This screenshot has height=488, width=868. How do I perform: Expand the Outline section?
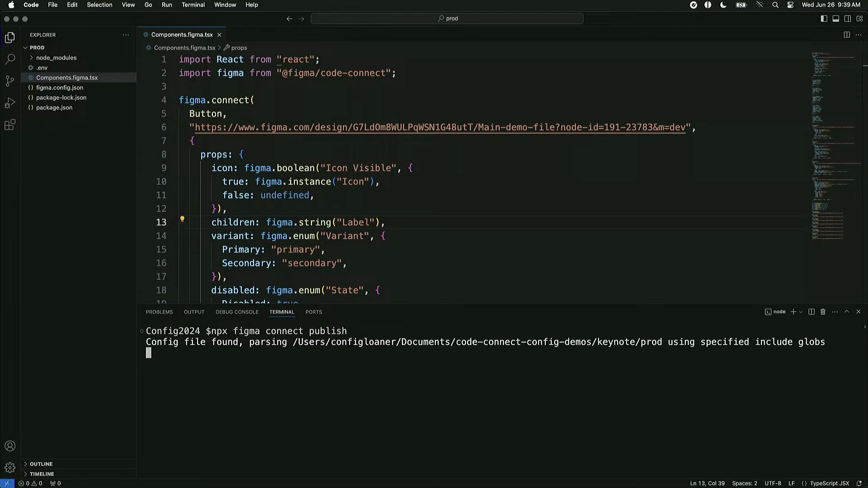tap(78, 464)
